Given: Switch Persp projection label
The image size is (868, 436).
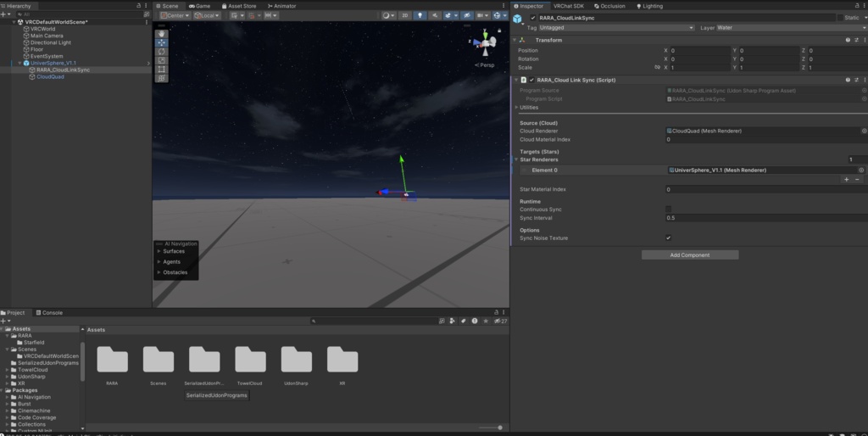Looking at the screenshot, I should 484,64.
